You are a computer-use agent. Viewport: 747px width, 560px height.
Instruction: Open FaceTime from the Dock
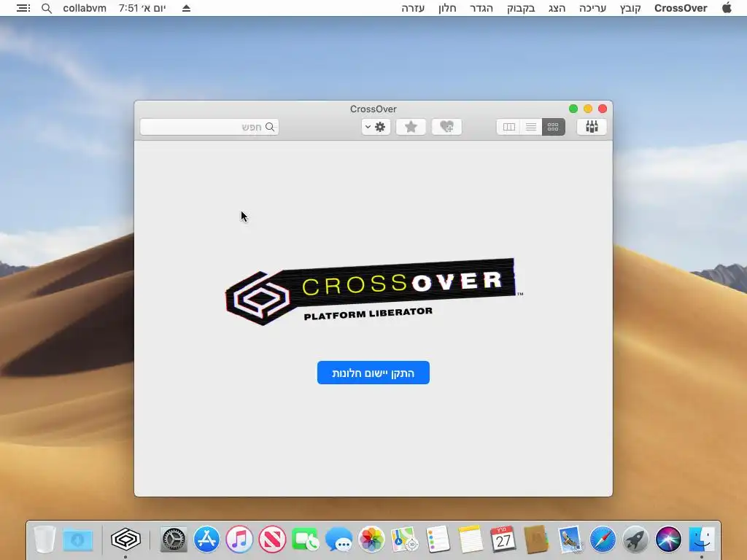pyautogui.click(x=306, y=540)
